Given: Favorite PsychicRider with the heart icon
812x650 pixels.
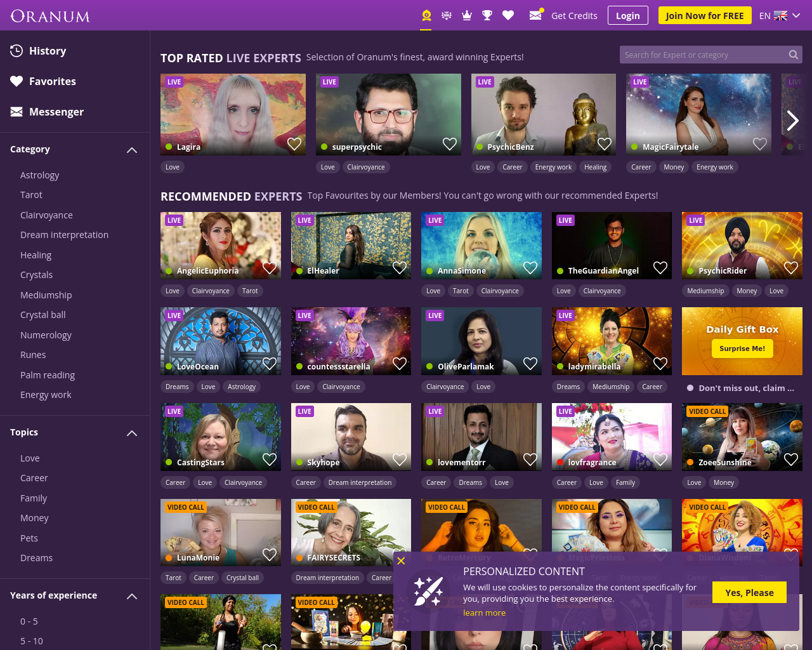Looking at the screenshot, I should 791,268.
